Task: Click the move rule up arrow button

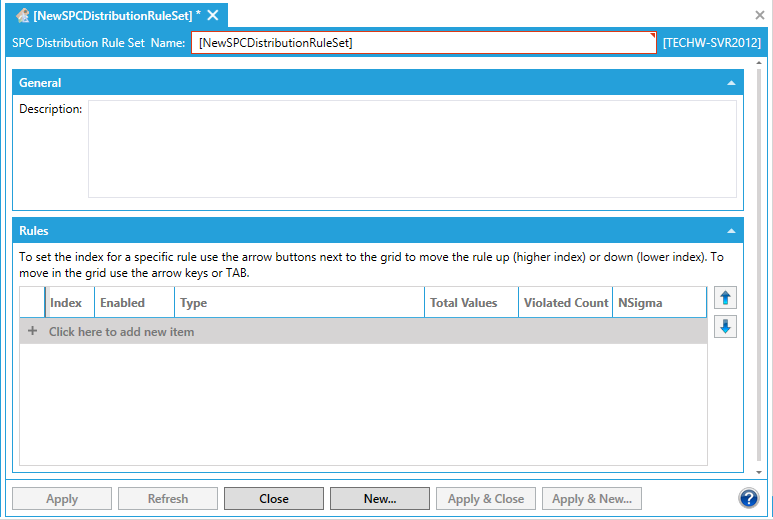Action: [x=726, y=298]
